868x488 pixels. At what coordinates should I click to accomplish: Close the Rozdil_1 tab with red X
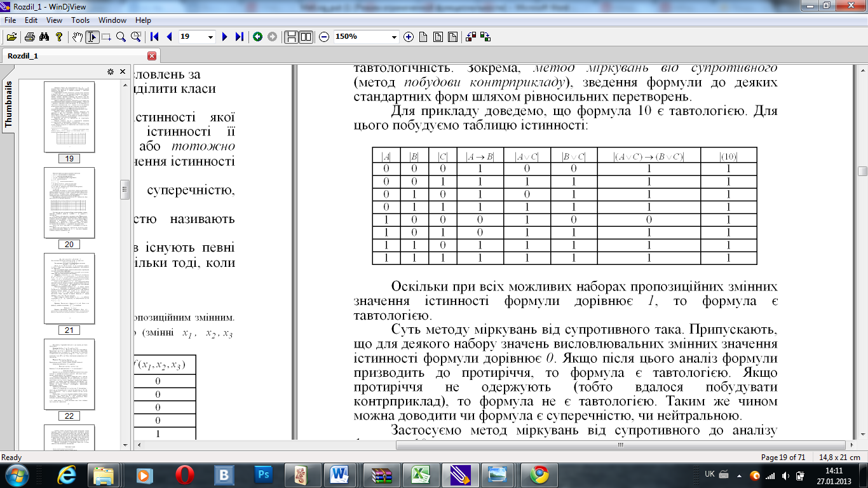[x=151, y=56]
